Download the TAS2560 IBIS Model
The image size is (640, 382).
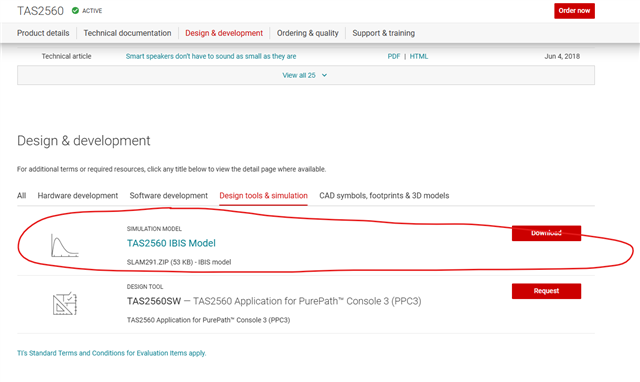[546, 233]
